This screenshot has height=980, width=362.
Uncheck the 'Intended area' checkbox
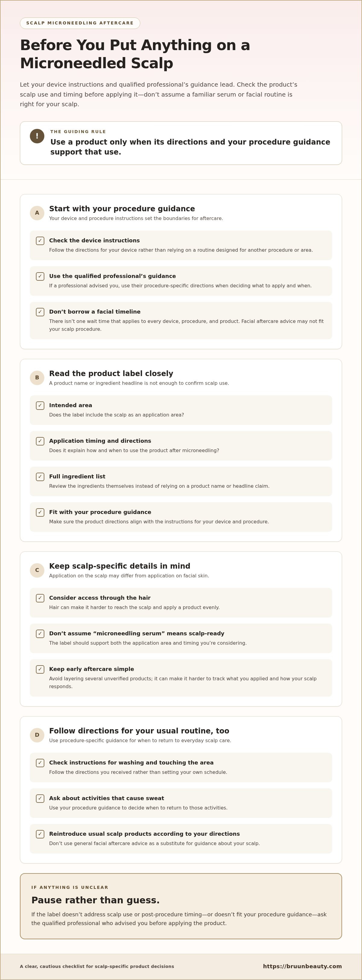point(40,406)
